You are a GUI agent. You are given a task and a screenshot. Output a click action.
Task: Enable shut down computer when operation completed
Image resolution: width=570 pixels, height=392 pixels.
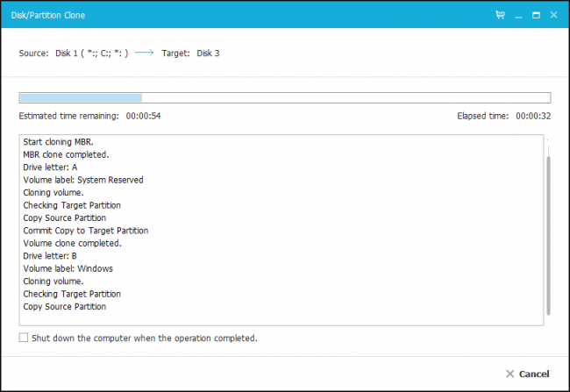point(24,338)
